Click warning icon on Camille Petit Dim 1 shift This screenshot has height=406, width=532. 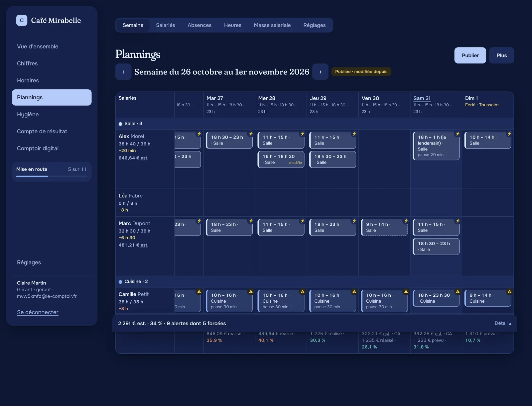pos(509,292)
